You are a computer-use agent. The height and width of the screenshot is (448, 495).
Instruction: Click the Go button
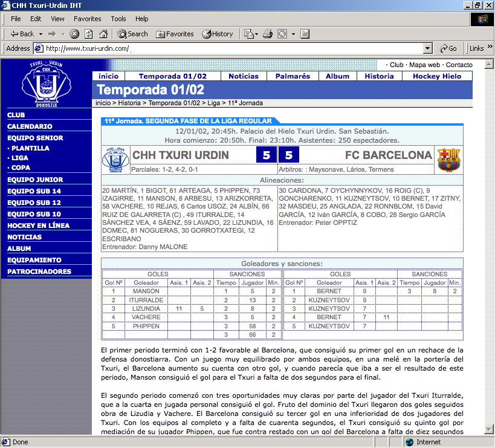(x=448, y=48)
